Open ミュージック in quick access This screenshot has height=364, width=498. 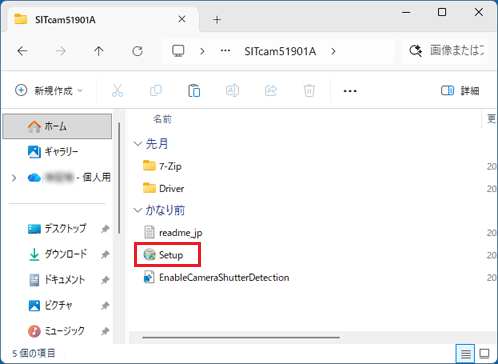(56, 331)
